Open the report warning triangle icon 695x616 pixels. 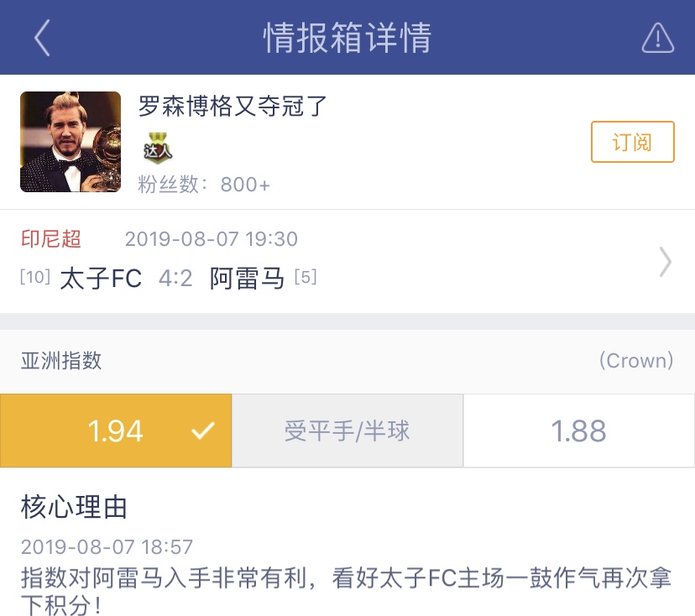[x=658, y=38]
